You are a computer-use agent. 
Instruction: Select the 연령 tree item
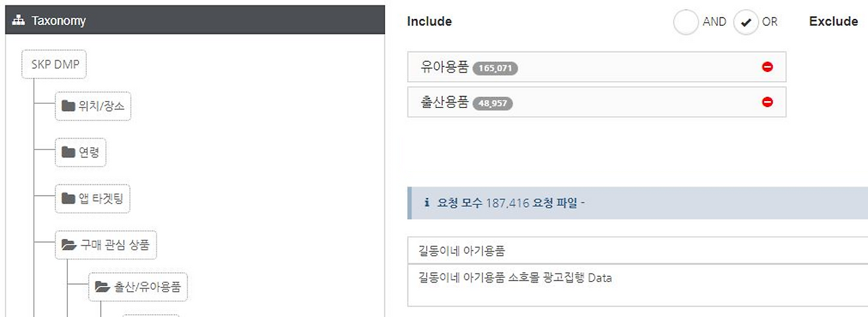click(81, 152)
